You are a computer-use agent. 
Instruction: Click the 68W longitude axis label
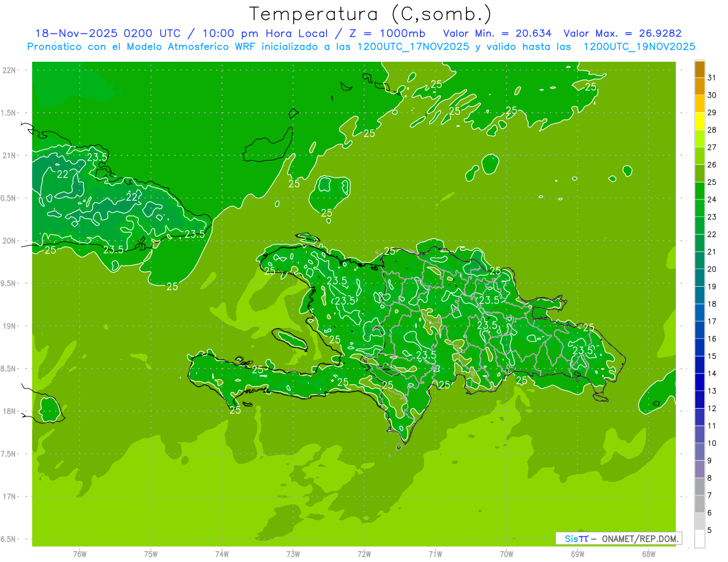pos(648,554)
